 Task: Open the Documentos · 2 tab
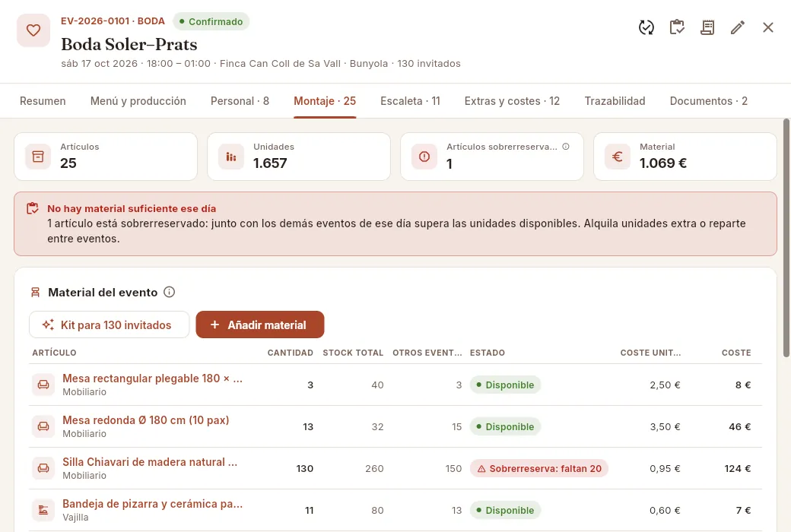coord(709,101)
